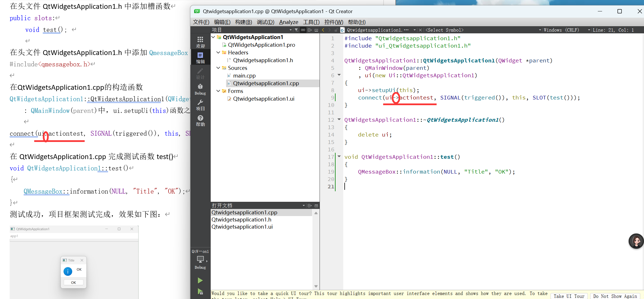Select Qtwidgetsapplication1.h in open documents list

[241, 219]
